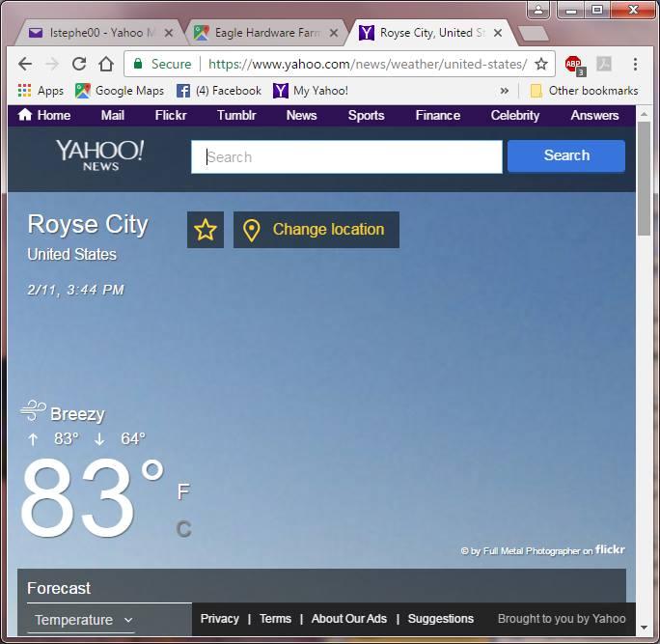Expand hidden bookmarks chevron
The image size is (660, 644).
(505, 91)
